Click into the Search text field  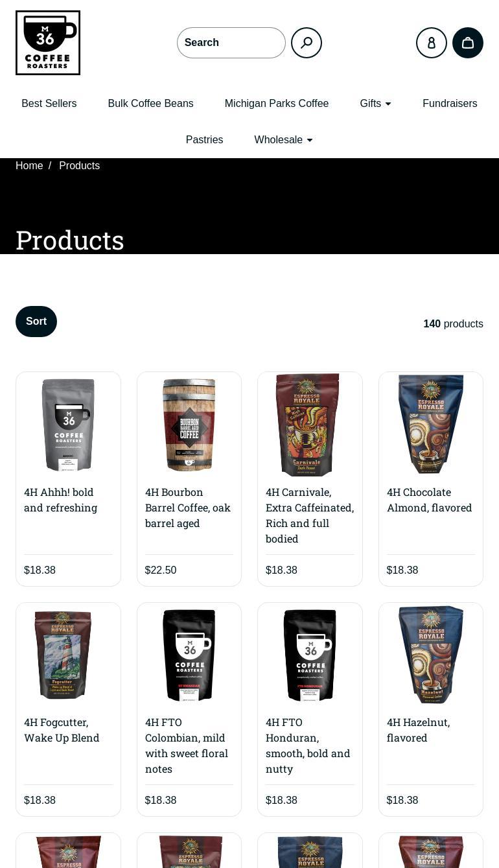coord(231,43)
